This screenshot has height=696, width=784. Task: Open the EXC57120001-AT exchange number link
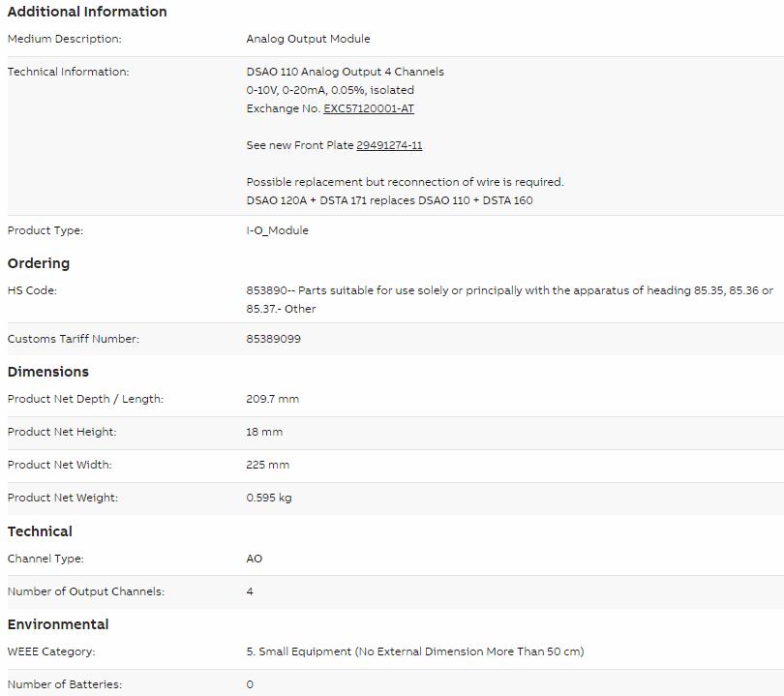369,108
